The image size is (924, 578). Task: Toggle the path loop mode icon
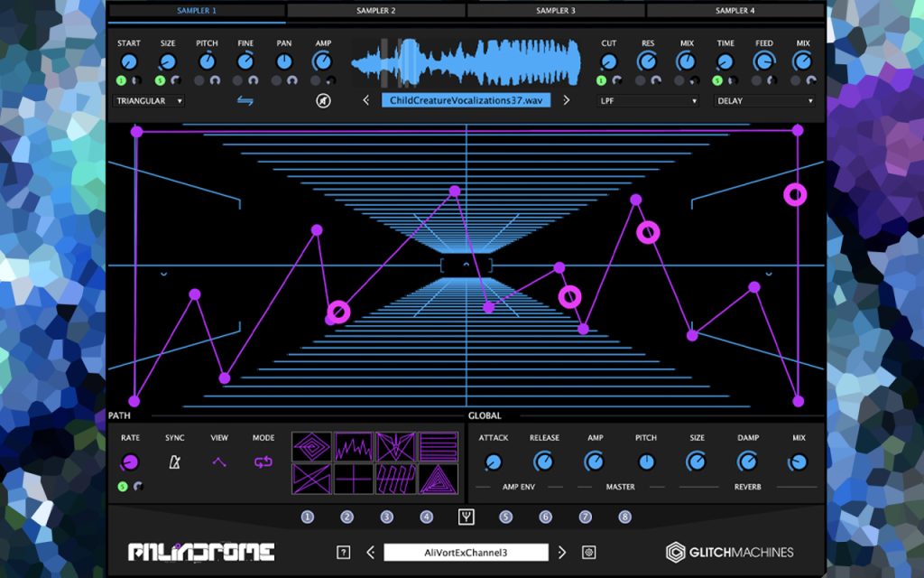(263, 461)
